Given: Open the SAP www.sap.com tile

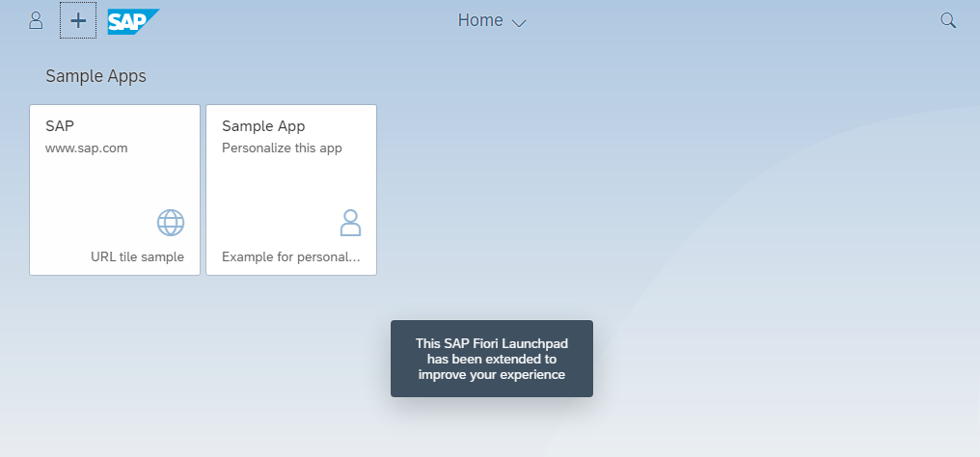Looking at the screenshot, I should [115, 190].
